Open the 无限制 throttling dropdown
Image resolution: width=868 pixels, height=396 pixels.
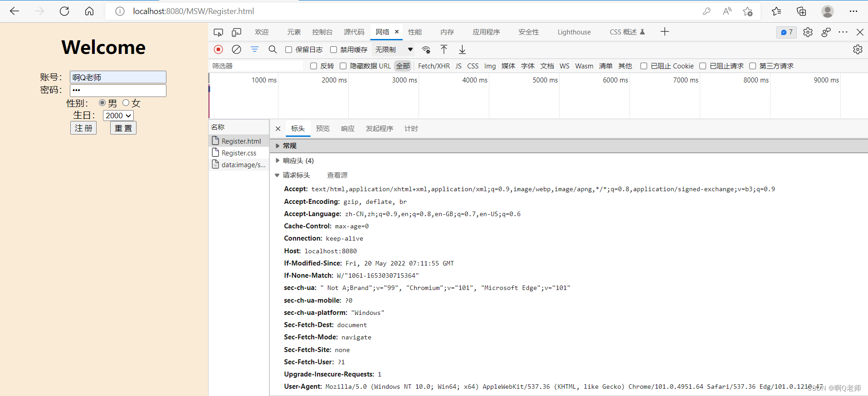pos(394,50)
